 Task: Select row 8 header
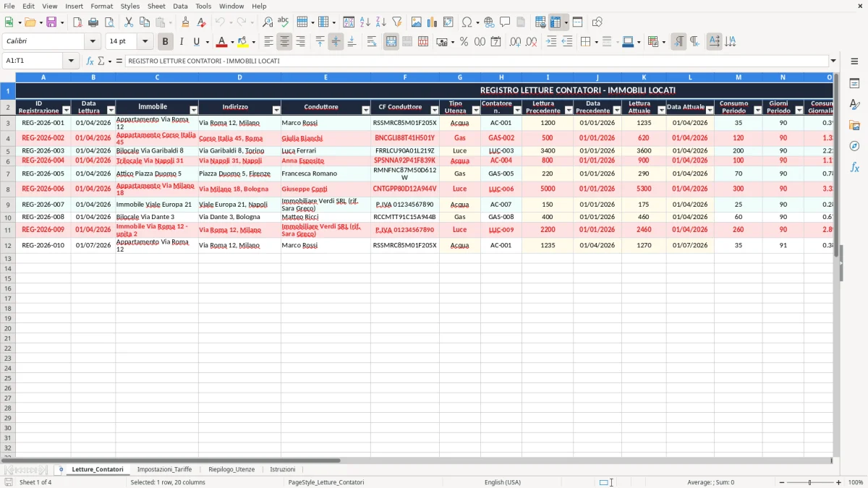[x=8, y=189]
